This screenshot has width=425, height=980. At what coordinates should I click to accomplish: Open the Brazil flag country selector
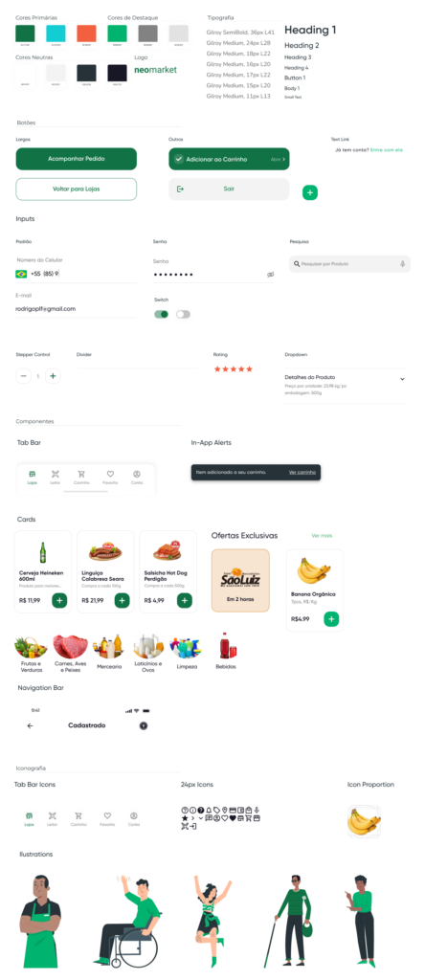point(21,274)
